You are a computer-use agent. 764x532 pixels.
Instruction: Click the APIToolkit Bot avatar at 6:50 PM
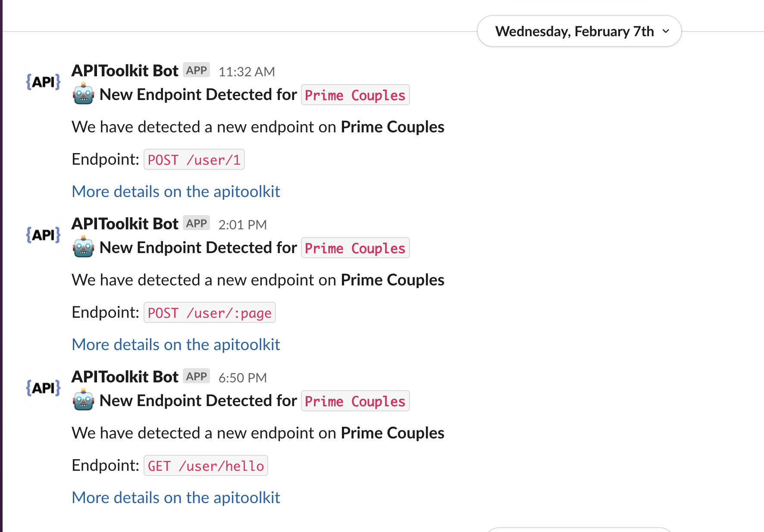point(44,388)
